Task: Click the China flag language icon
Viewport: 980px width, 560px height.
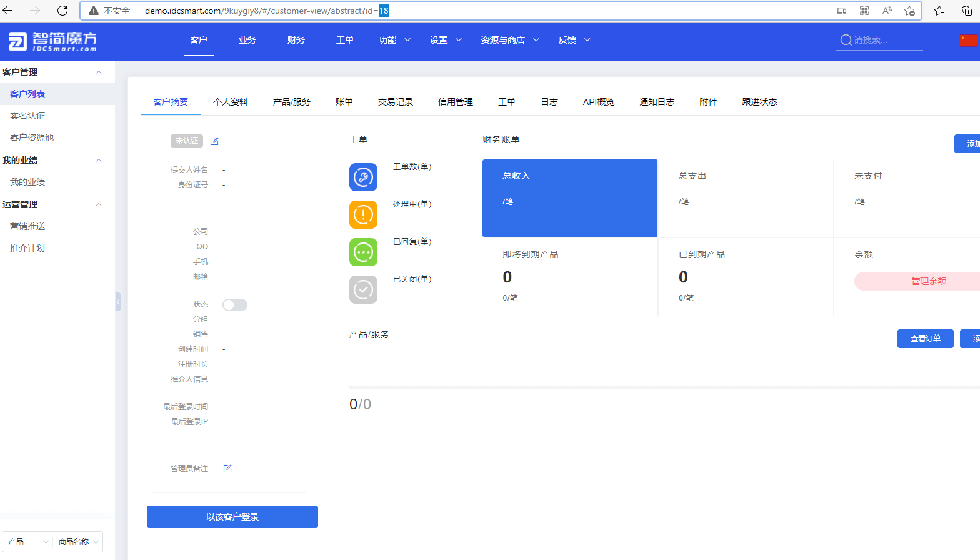Action: 968,40
